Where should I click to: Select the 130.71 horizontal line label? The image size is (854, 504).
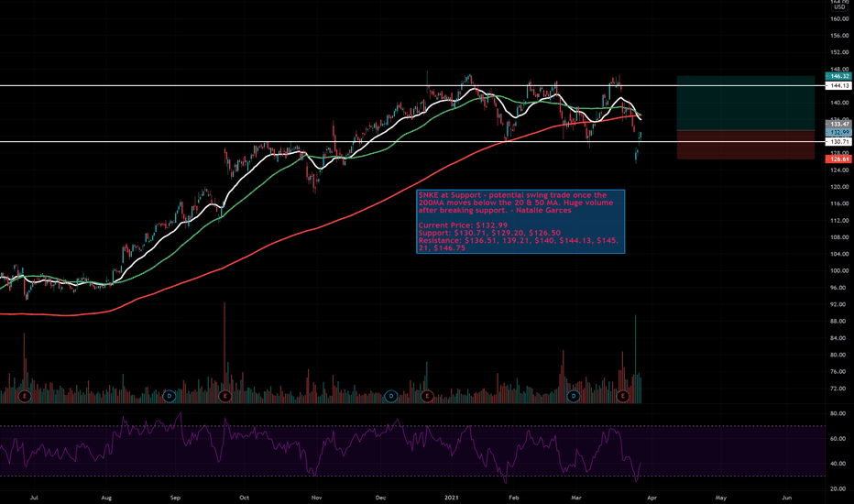[838, 142]
